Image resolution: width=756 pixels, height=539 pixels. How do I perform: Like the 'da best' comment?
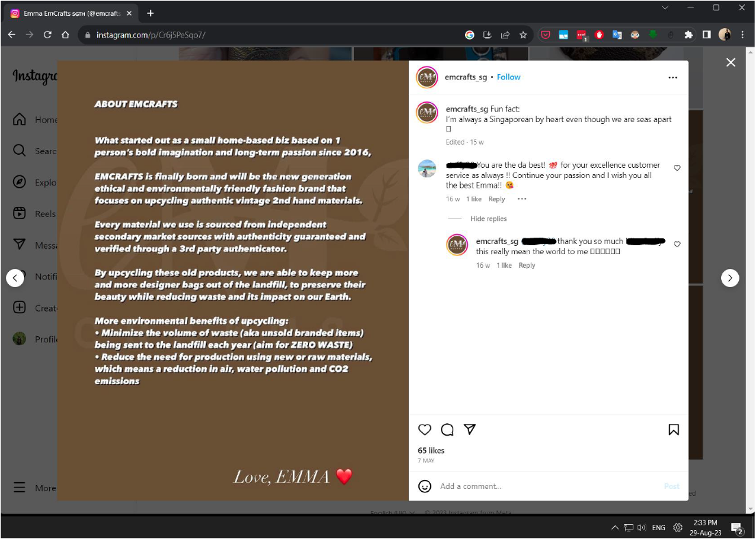pyautogui.click(x=677, y=168)
